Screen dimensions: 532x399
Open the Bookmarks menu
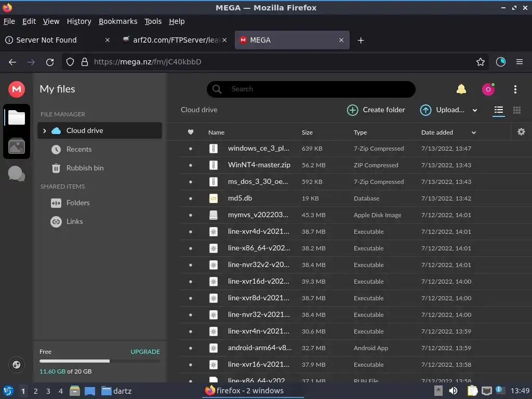point(118,21)
